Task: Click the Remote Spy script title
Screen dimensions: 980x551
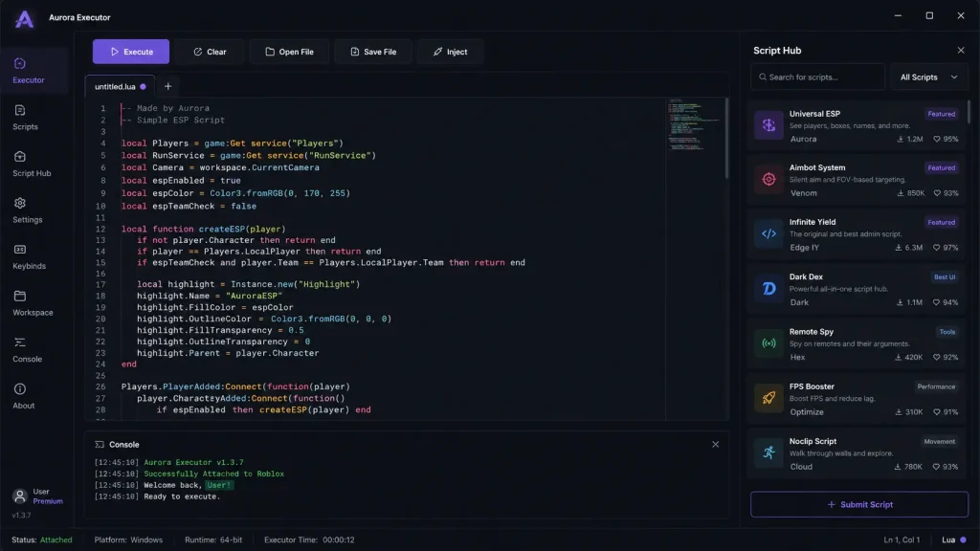Action: (811, 332)
